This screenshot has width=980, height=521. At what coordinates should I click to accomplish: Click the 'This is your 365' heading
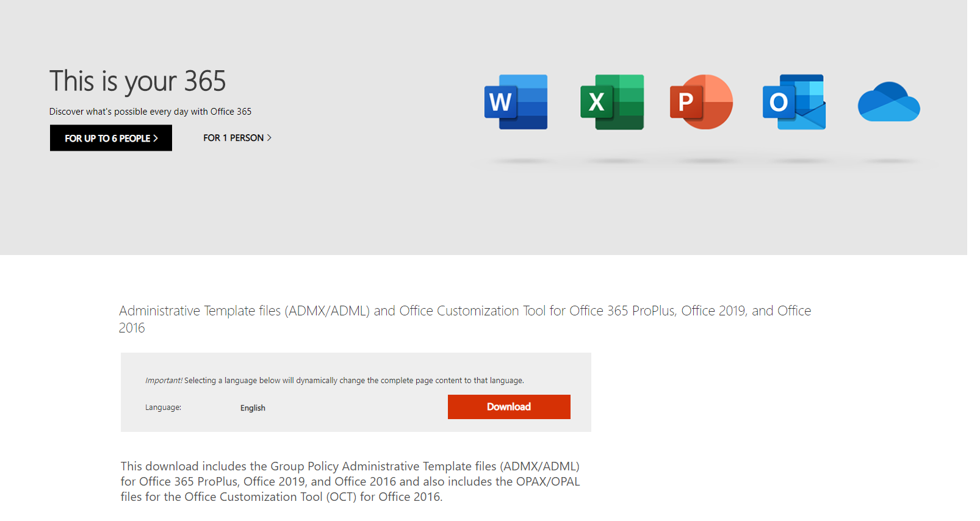coord(137,81)
